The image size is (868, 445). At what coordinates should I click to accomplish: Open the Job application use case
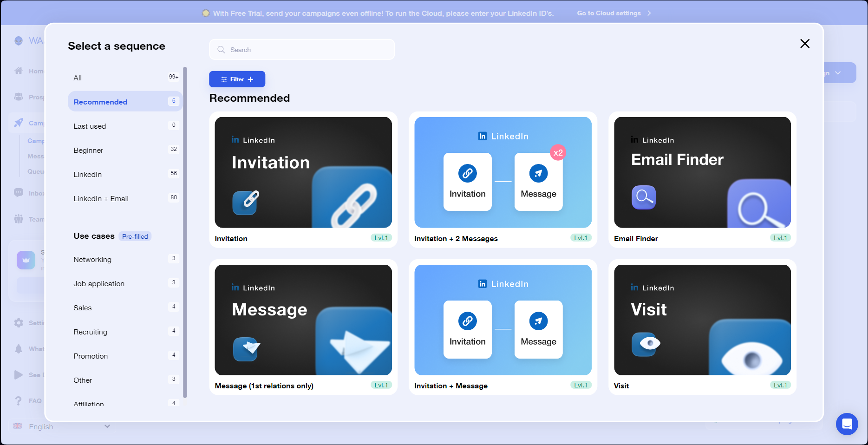[125, 283]
